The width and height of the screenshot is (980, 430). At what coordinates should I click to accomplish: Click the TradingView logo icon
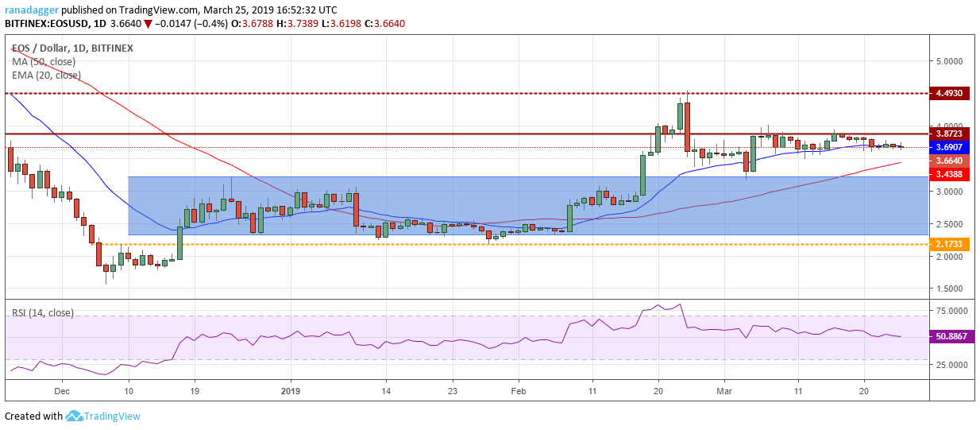(75, 416)
